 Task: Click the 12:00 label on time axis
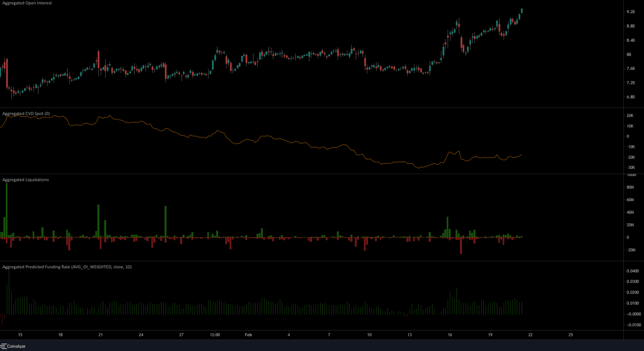[215, 335]
